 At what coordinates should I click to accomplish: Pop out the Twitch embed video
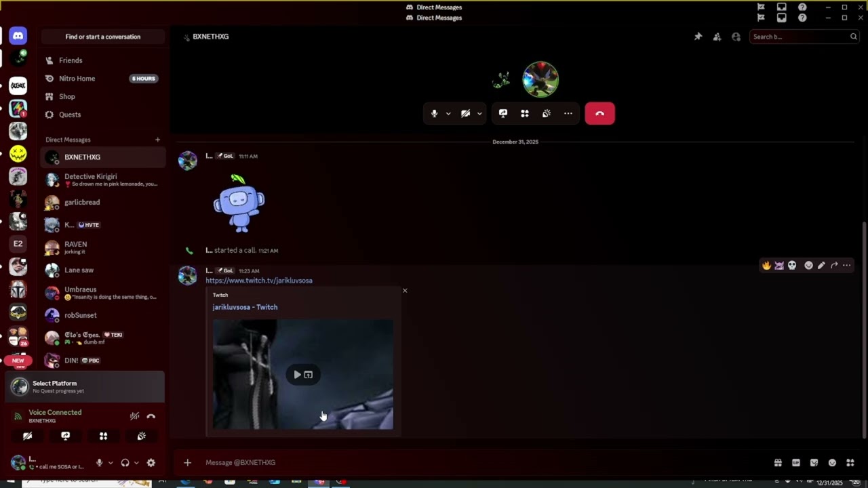309,375
